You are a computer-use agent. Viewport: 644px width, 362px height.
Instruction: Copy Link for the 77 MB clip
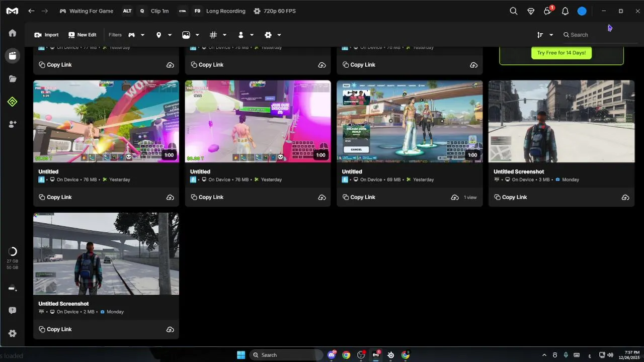(55, 65)
